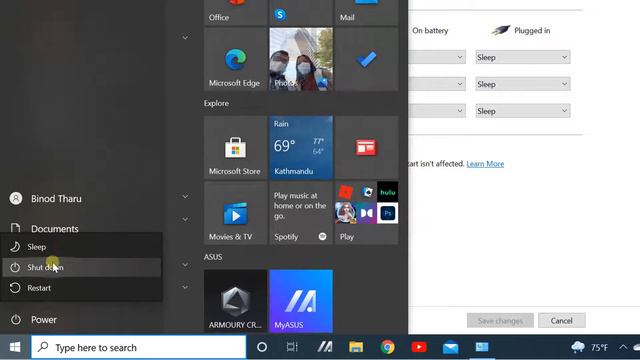Expand app list chevron beside Edge tile
Screen dimensions: 640x360
[185, 38]
